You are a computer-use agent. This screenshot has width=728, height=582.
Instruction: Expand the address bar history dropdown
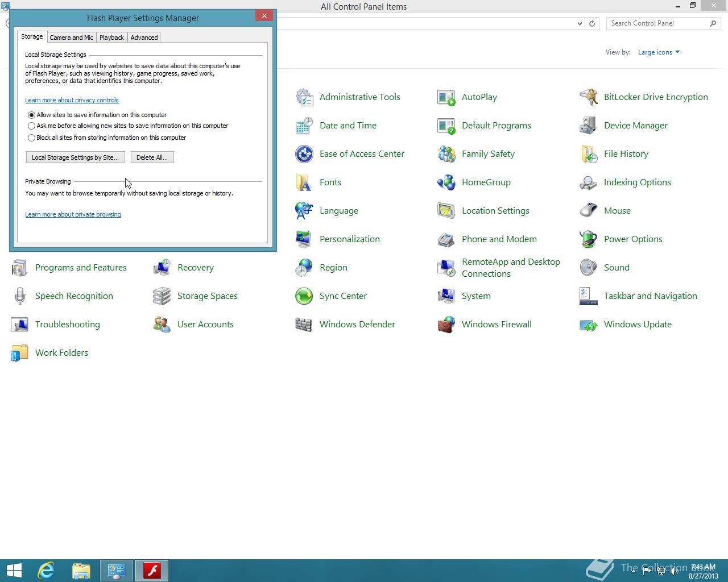coord(580,23)
